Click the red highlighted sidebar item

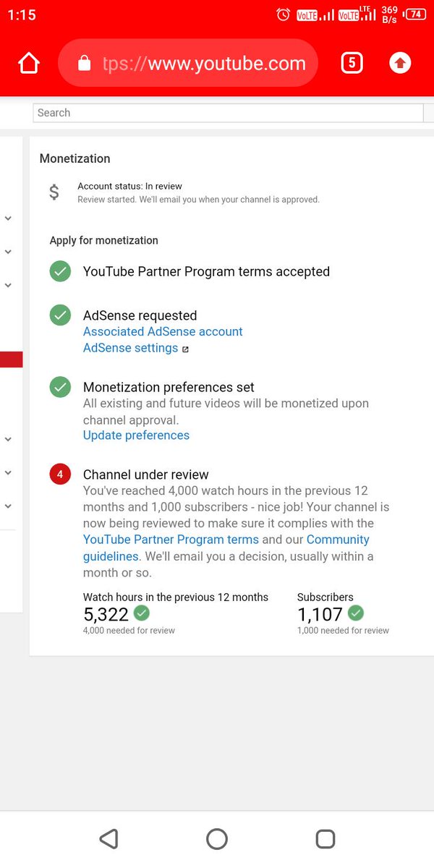pyautogui.click(x=12, y=359)
